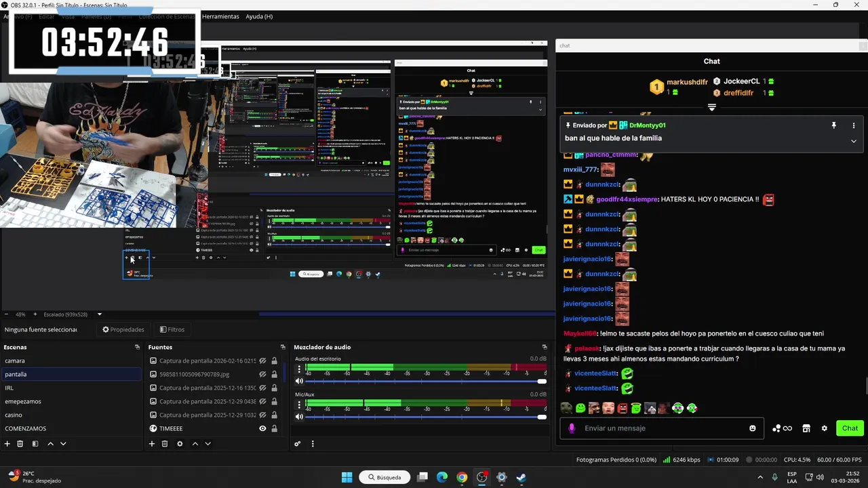The image size is (868, 488).
Task: Open Audio del escritorio three-dot options
Action: (299, 369)
